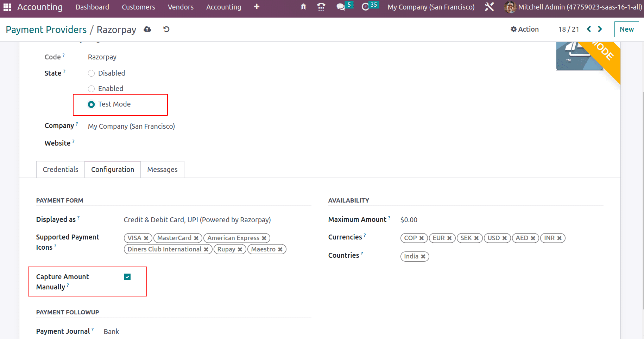The width and height of the screenshot is (644, 339).
Task: Remove AED currency tag
Action: coord(533,238)
